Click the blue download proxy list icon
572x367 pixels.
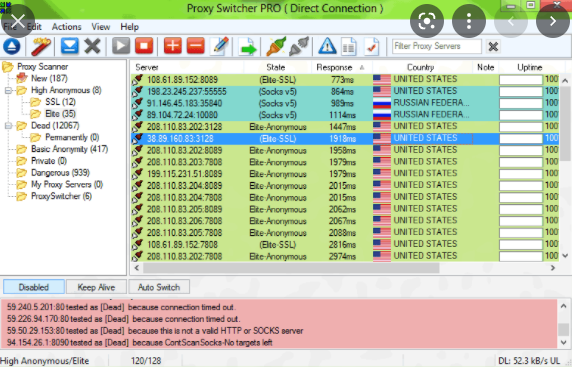pos(69,46)
